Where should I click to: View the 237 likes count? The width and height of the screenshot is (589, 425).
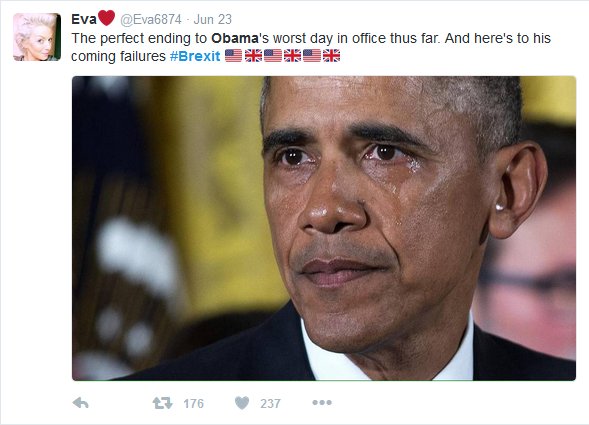point(270,404)
